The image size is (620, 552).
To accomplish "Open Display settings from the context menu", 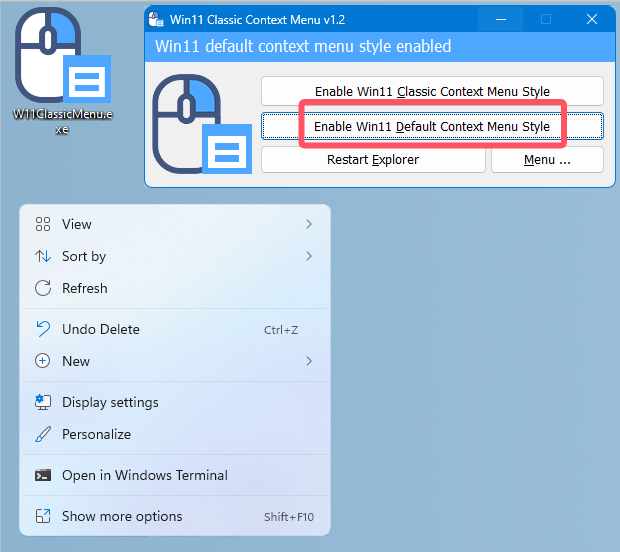I will click(x=175, y=402).
